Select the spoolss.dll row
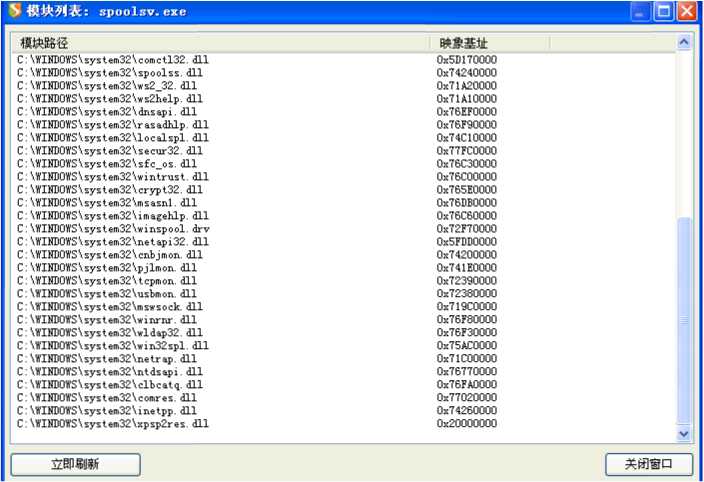Image resolution: width=704 pixels, height=482 pixels. [343, 73]
